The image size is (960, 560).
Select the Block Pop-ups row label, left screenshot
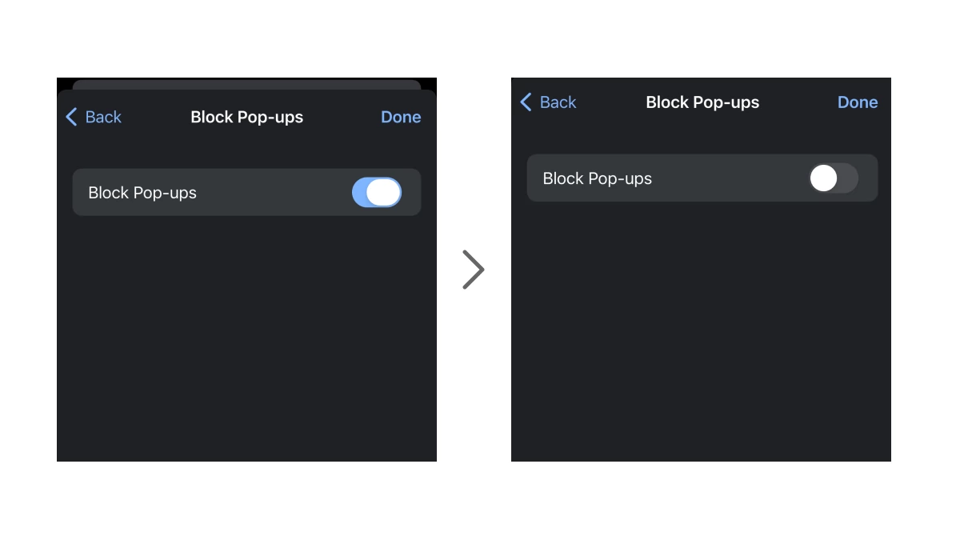coord(142,193)
